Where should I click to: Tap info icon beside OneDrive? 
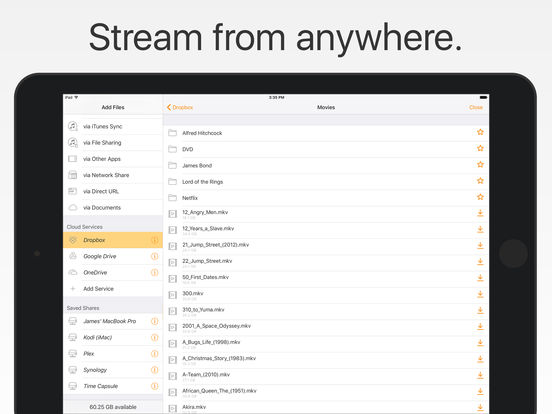pos(155,272)
